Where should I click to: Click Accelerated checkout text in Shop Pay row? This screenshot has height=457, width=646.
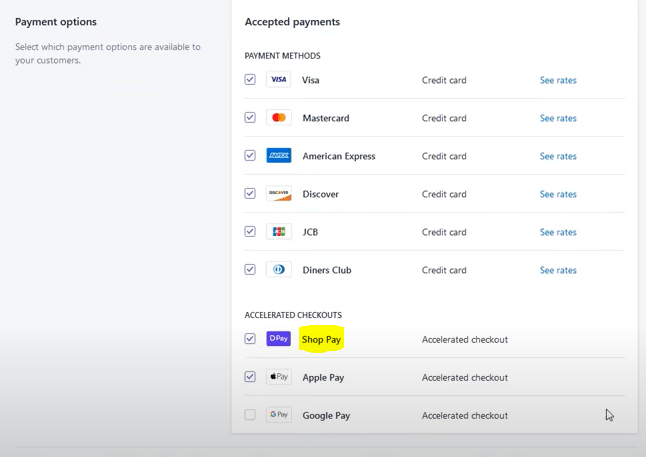pos(465,340)
